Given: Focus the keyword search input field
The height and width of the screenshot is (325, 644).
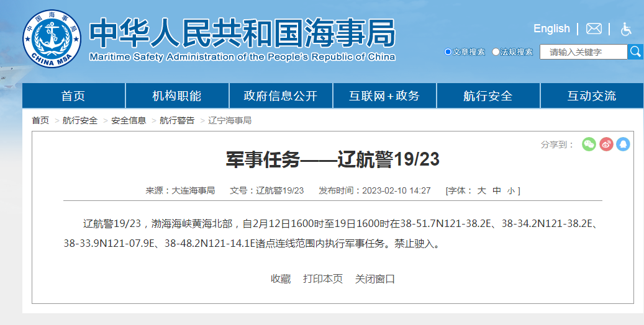Looking at the screenshot, I should [583, 52].
